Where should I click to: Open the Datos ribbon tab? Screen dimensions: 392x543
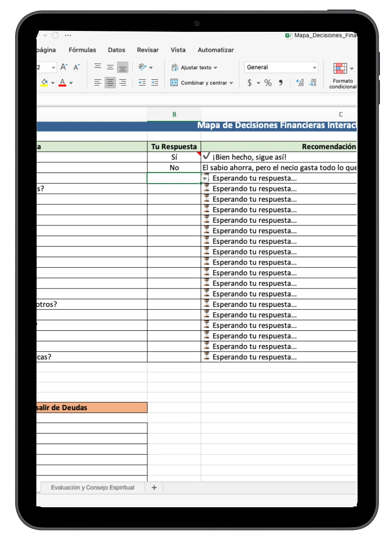(116, 50)
